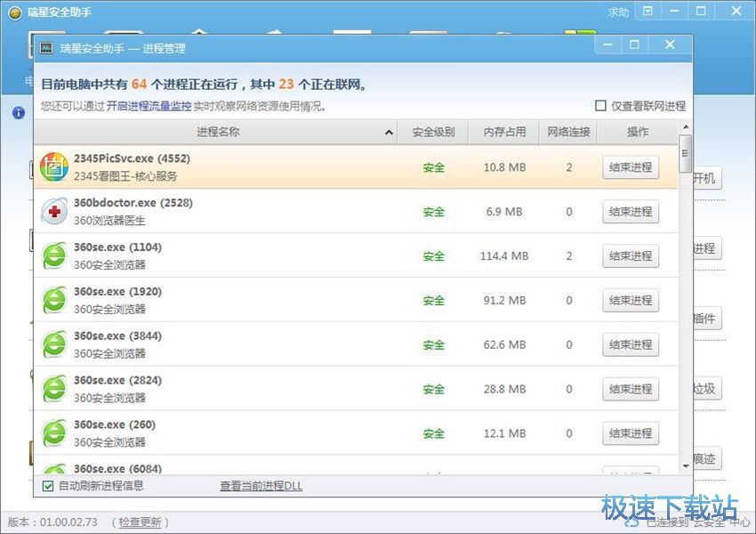Minimize the process manager window
Screen dimensions: 756x534
click(608, 44)
